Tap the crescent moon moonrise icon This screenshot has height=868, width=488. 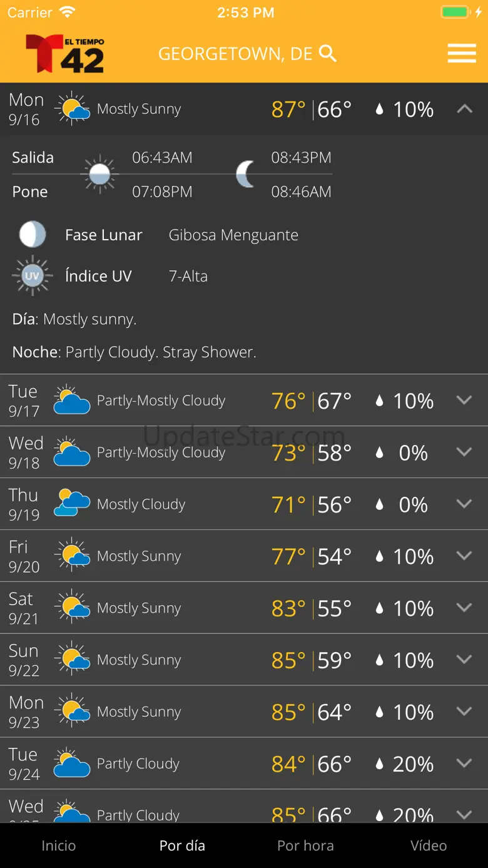pos(246,174)
